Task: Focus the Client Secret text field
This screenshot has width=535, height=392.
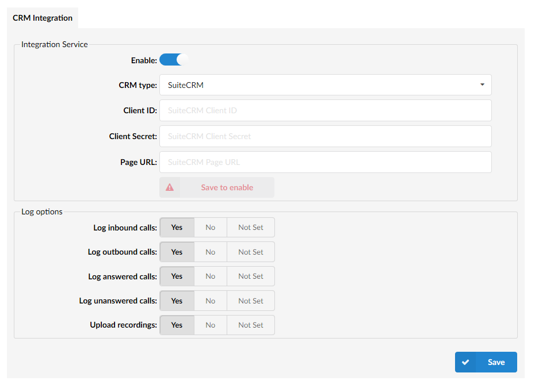Action: click(325, 136)
